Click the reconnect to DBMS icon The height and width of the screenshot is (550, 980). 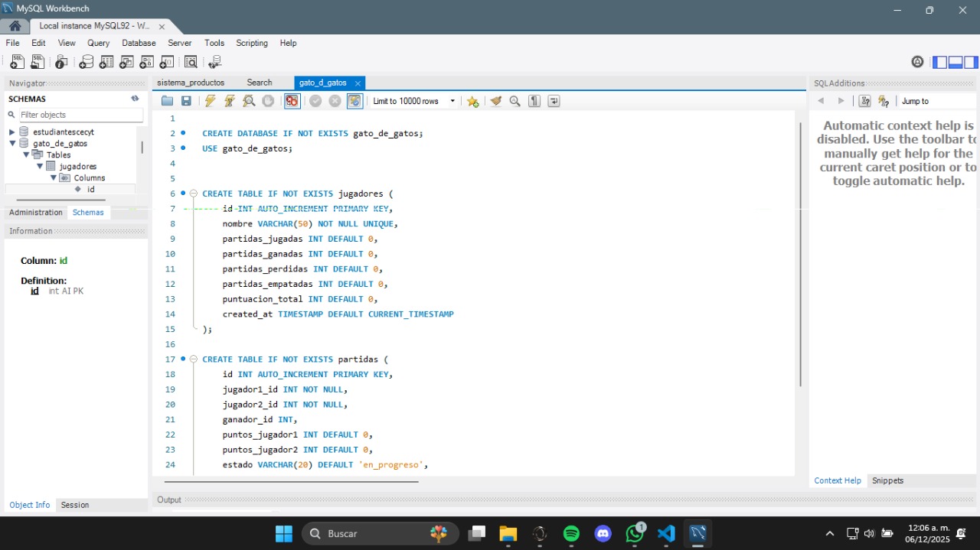pyautogui.click(x=215, y=62)
